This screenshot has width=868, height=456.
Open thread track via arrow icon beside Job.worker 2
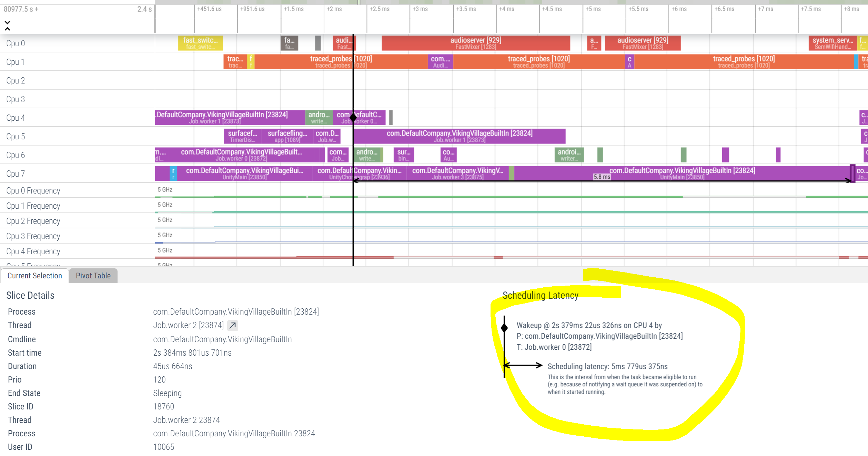(x=233, y=325)
